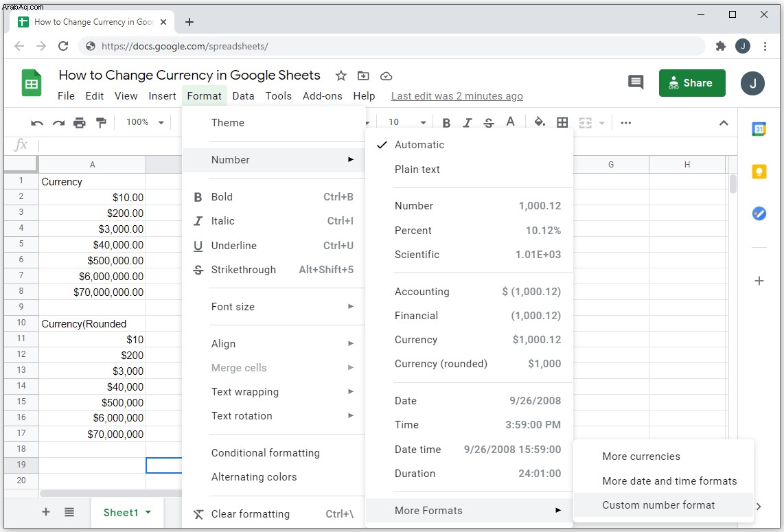Screen dimensions: 784x532
Task: Open Last edit was 2 minutes ago link
Action: pyautogui.click(x=457, y=96)
